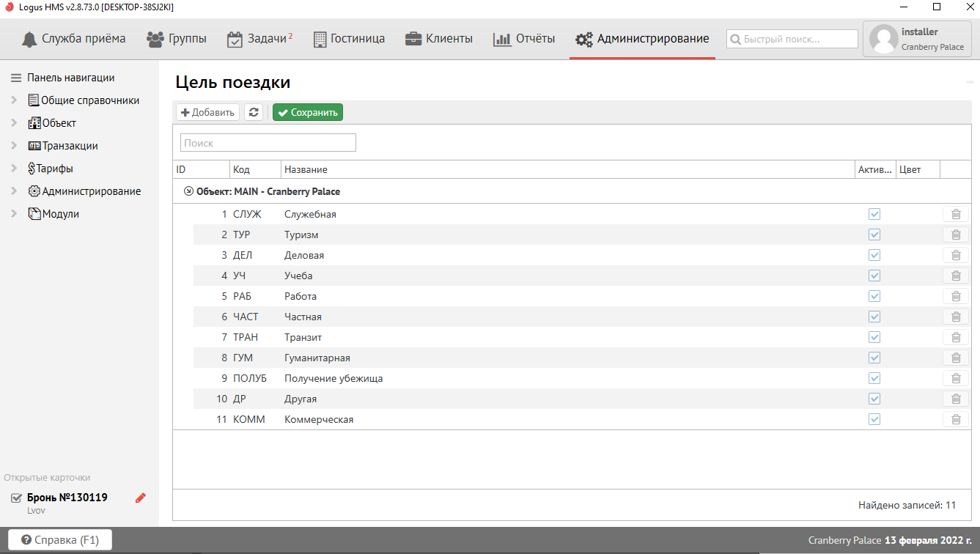Click the minimize dash at panel top right

click(x=969, y=83)
